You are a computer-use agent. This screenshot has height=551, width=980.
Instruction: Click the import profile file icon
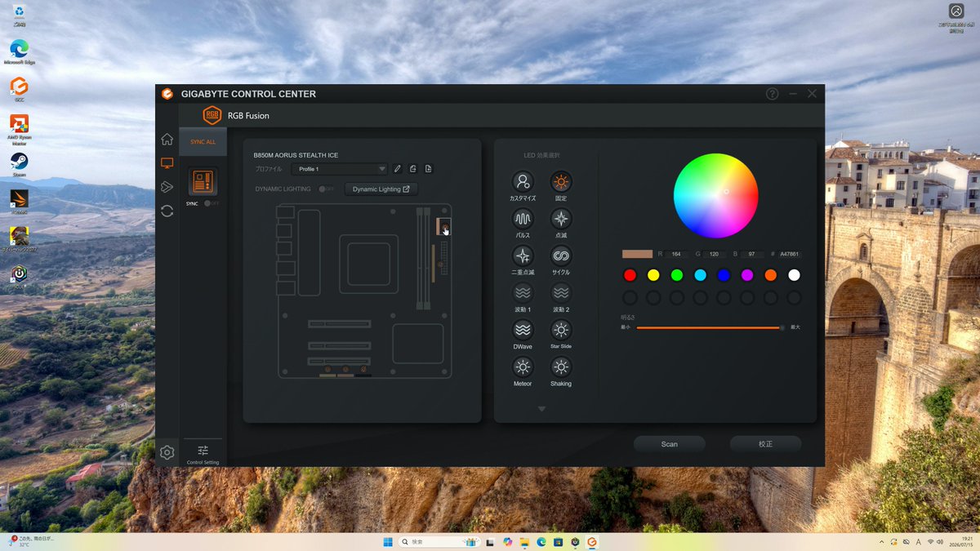429,169
